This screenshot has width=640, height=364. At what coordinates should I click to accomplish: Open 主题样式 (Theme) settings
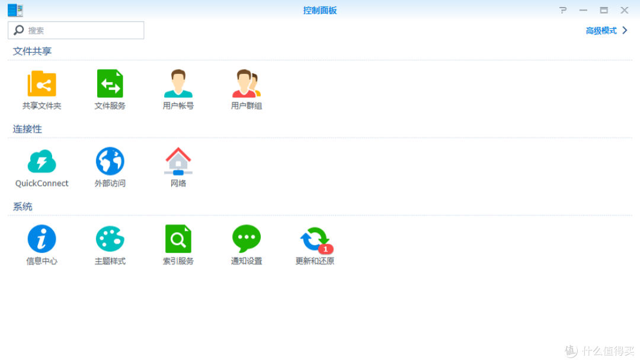pos(110,244)
